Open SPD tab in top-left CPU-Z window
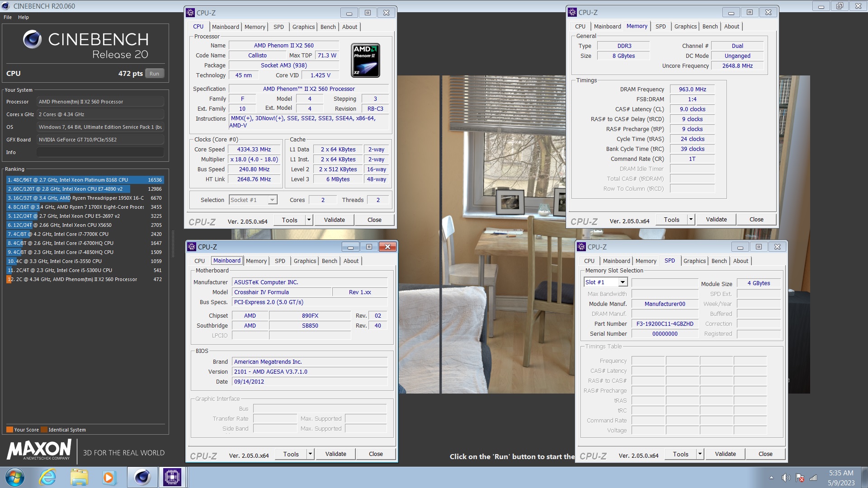The width and height of the screenshot is (868, 488). 278,27
